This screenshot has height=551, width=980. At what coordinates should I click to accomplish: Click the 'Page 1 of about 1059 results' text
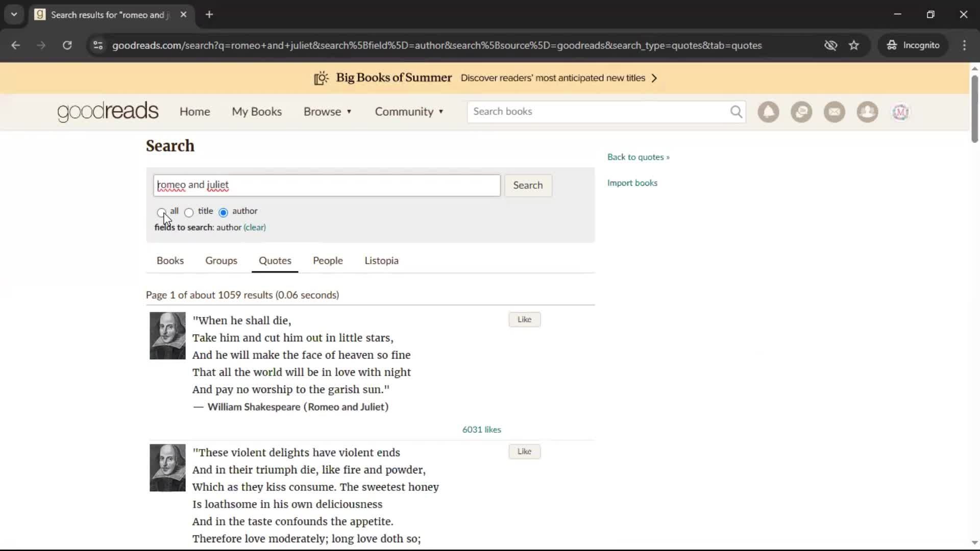pyautogui.click(x=242, y=295)
